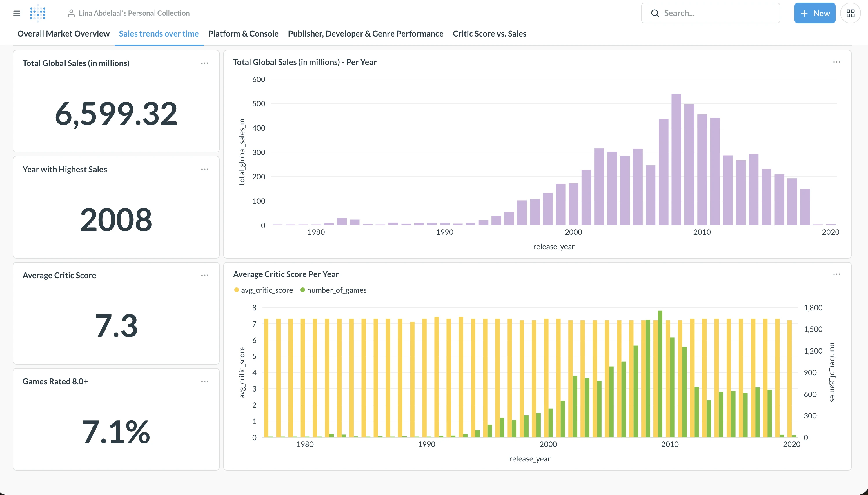Open Games Rated 8.0+ card options
The image size is (868, 495).
tap(204, 381)
